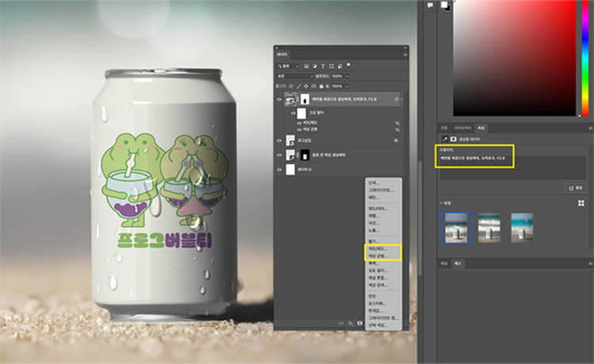
Task: Click the Generate (생성) button
Action: tap(576, 188)
